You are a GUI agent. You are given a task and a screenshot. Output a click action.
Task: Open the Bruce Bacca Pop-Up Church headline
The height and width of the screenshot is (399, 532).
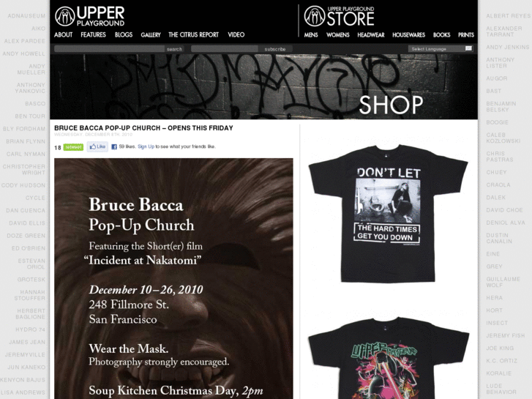coord(143,128)
